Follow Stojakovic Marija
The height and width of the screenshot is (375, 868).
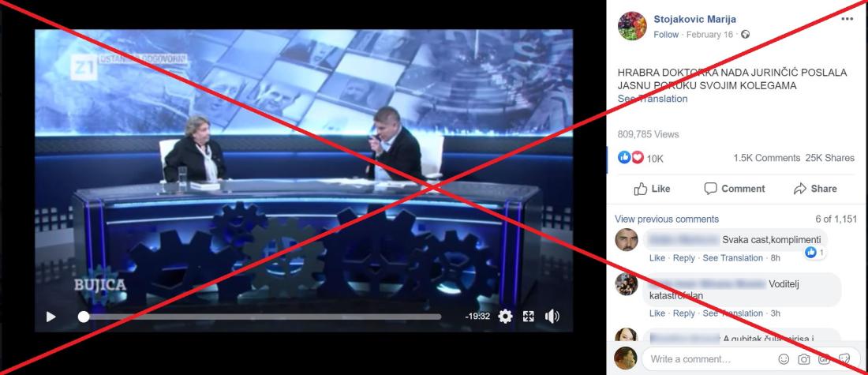click(666, 35)
